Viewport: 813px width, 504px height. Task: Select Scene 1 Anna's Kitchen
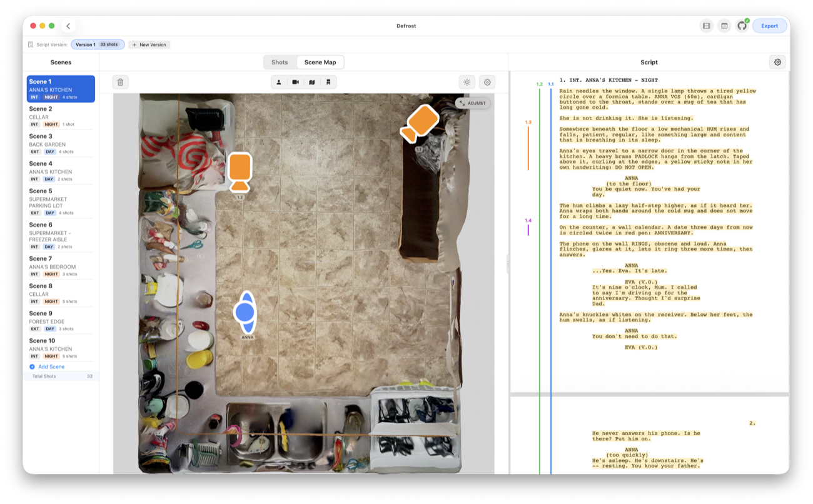[x=61, y=89]
